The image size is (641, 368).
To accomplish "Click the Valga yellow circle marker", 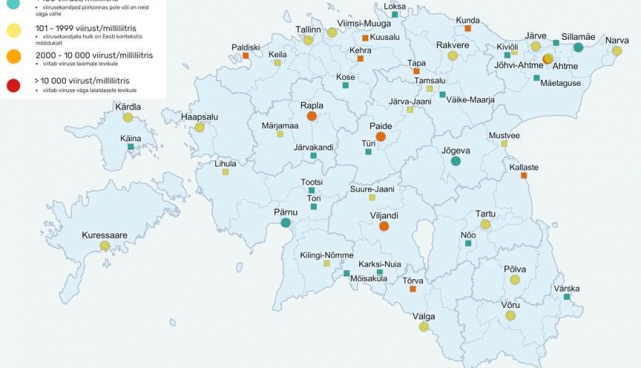I will coord(424,327).
